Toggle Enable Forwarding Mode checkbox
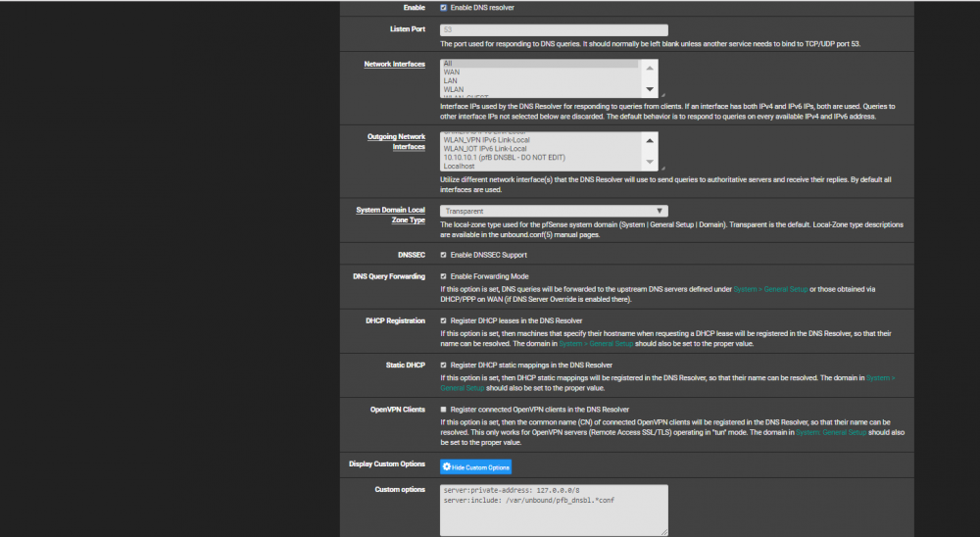The image size is (980, 537). tap(443, 276)
